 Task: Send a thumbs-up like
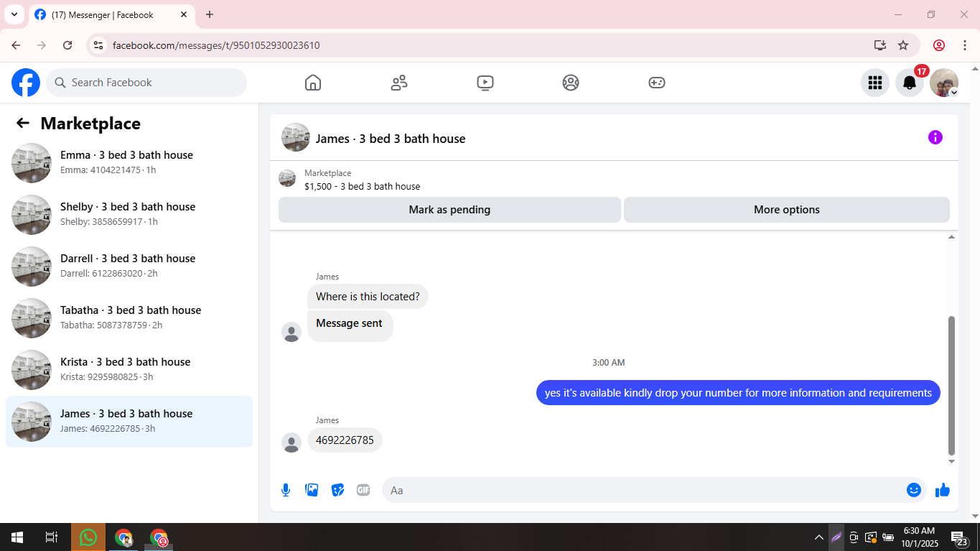pos(943,490)
